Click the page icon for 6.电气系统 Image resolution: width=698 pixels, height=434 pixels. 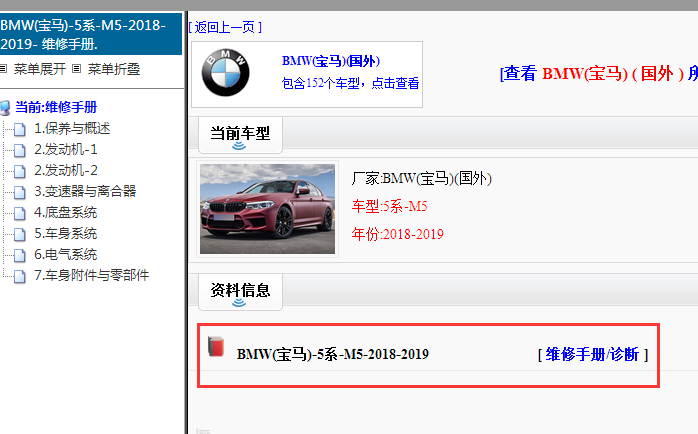click(20, 255)
